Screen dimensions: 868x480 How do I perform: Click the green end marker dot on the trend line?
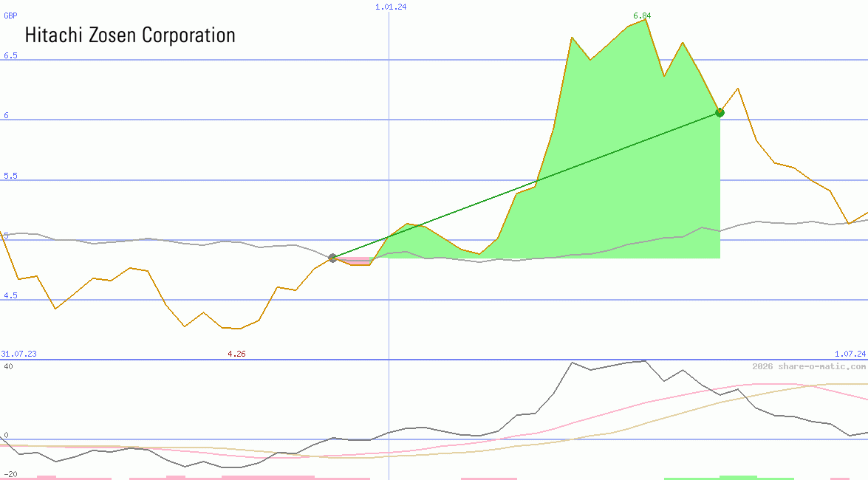(x=720, y=112)
